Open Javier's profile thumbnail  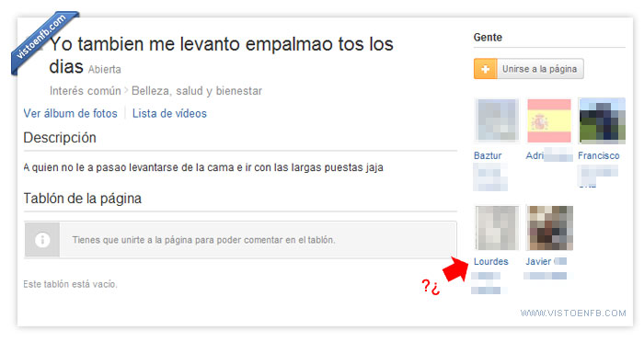pyautogui.click(x=549, y=228)
